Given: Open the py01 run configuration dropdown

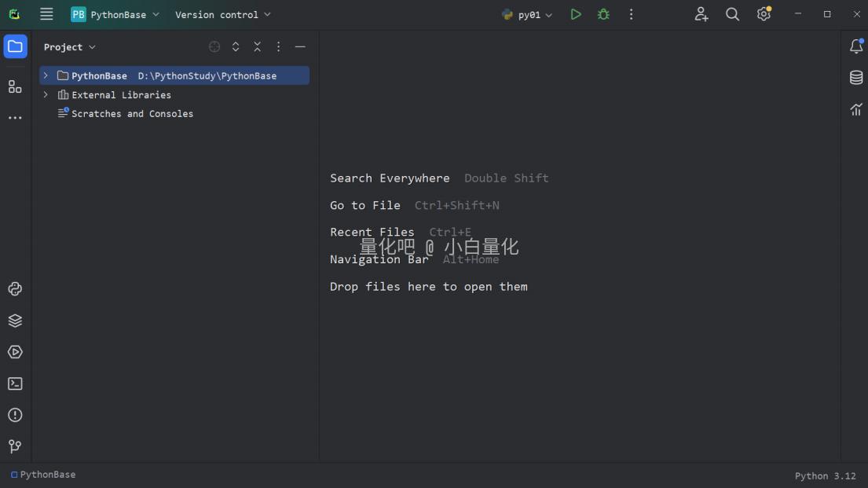Looking at the screenshot, I should [528, 15].
